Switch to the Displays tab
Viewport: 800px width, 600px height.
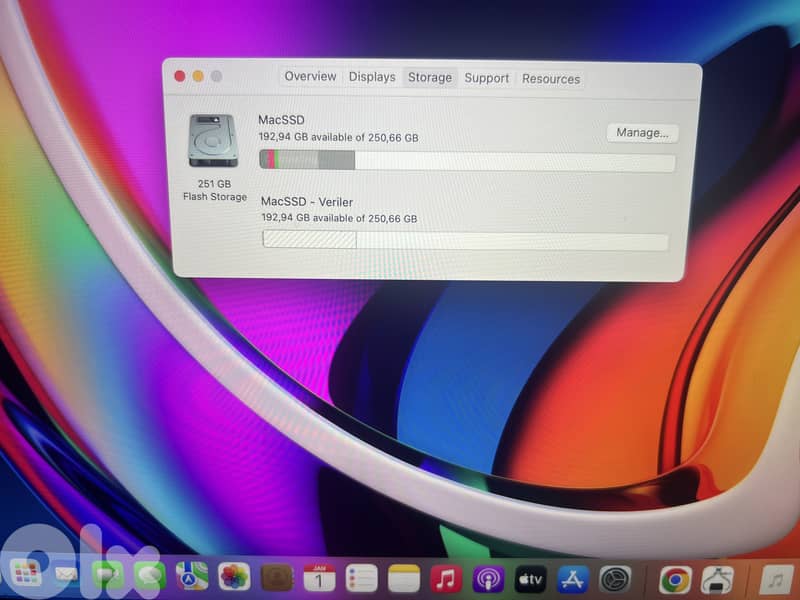click(x=372, y=77)
